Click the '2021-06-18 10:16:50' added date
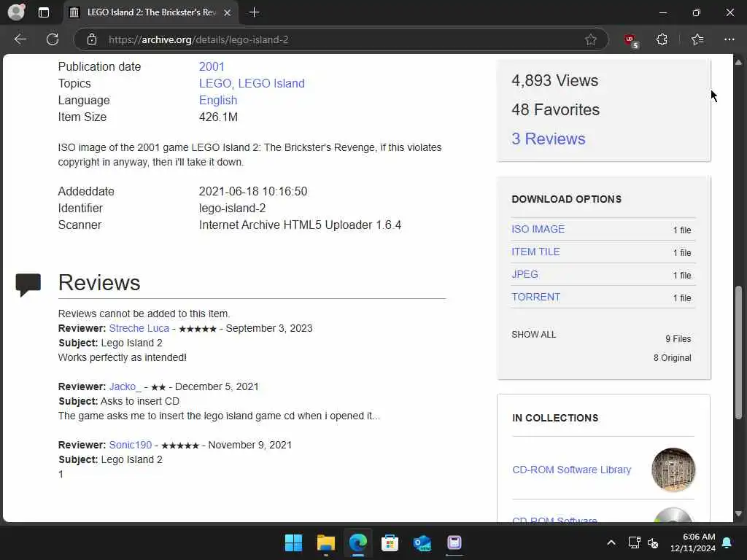This screenshot has height=560, width=747. (253, 192)
